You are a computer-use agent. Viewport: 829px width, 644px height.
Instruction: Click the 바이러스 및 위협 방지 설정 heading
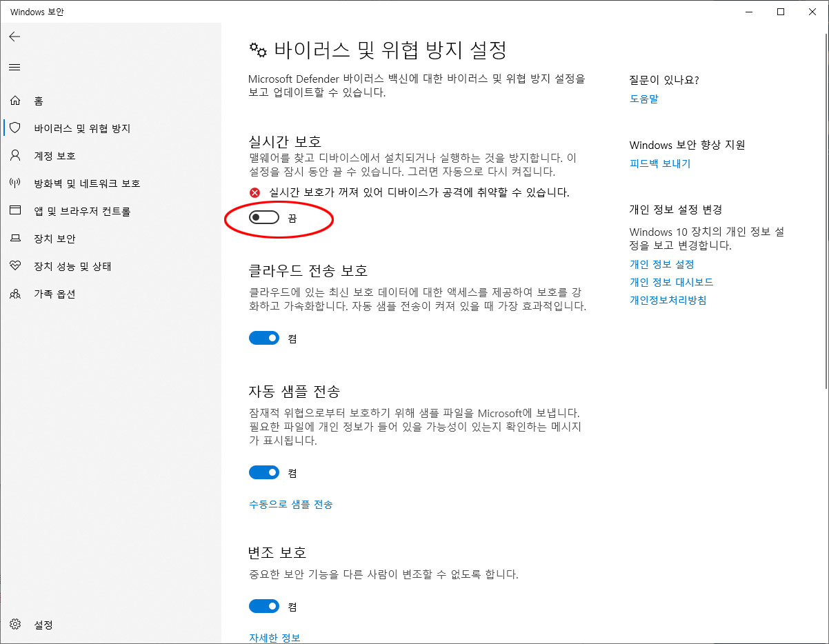391,50
